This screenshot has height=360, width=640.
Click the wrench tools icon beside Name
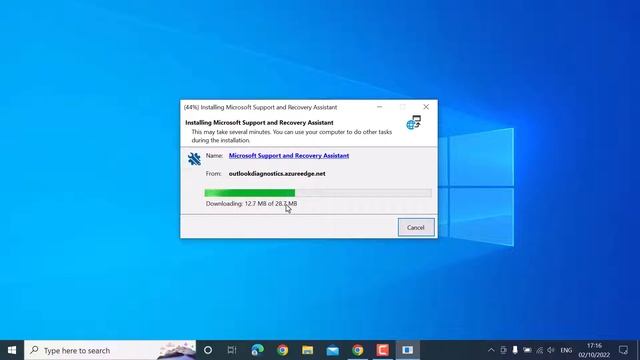(x=194, y=158)
